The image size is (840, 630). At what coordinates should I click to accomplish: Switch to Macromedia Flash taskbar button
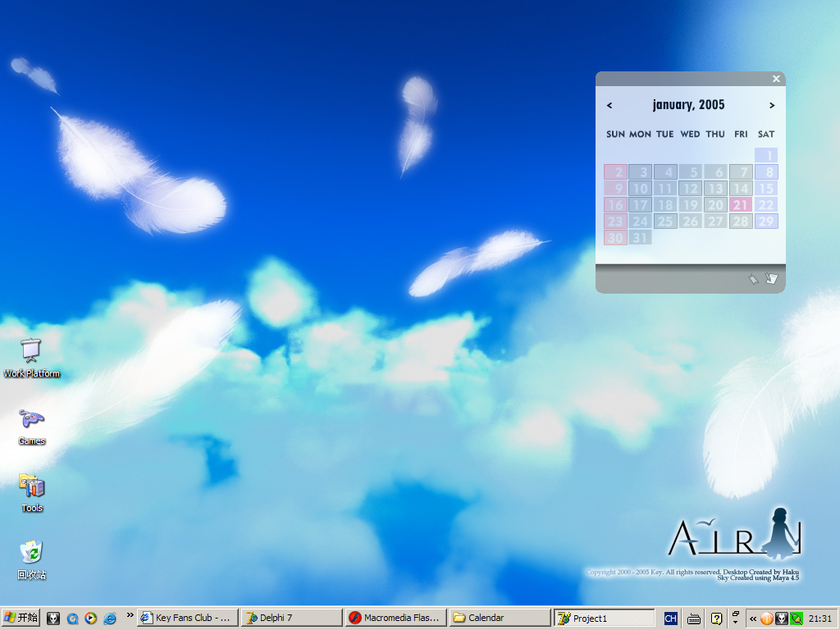[x=395, y=619]
